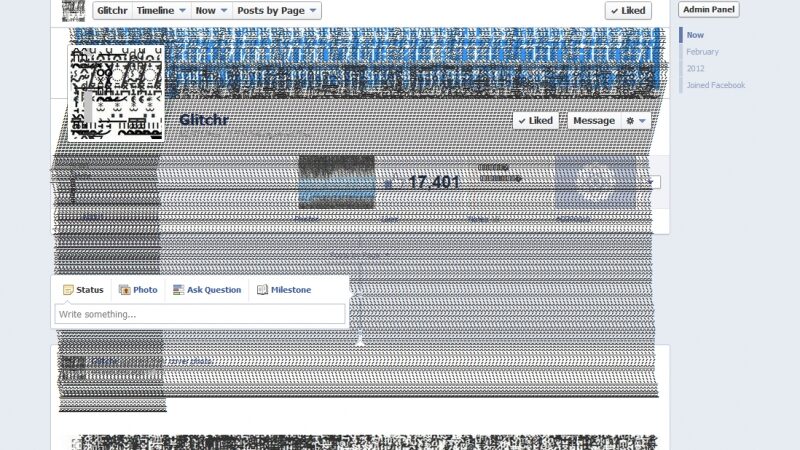
Task: Select February in the timeline sidebar
Action: (702, 51)
